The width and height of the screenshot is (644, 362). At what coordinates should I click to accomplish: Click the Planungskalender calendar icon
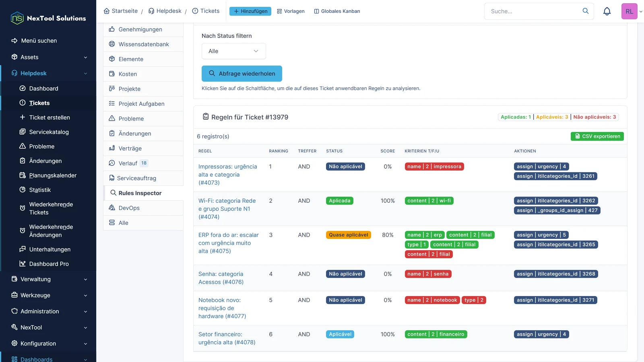23,175
